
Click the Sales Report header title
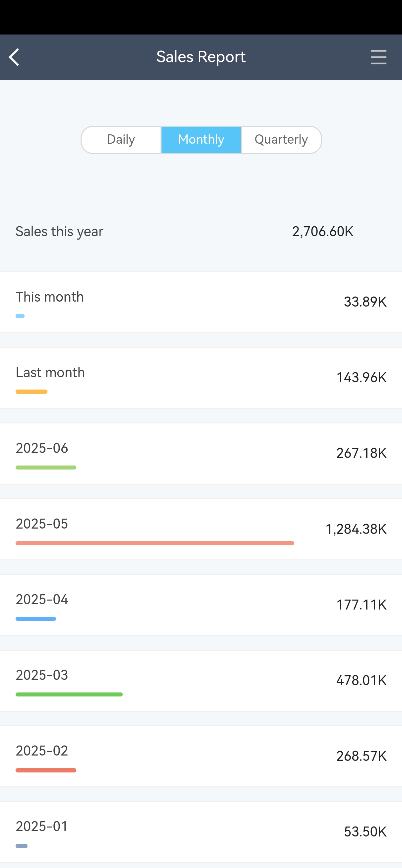tap(201, 57)
